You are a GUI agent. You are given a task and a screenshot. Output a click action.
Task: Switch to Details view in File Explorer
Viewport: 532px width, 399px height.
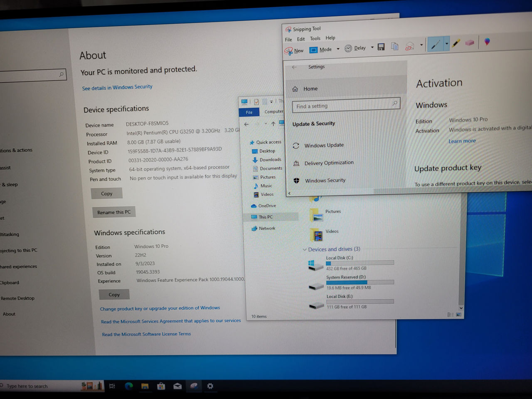point(451,315)
